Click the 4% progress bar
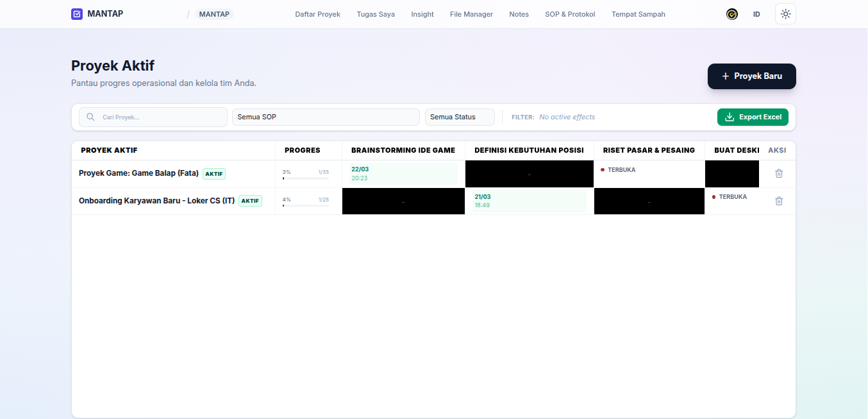The image size is (868, 419). (306, 205)
